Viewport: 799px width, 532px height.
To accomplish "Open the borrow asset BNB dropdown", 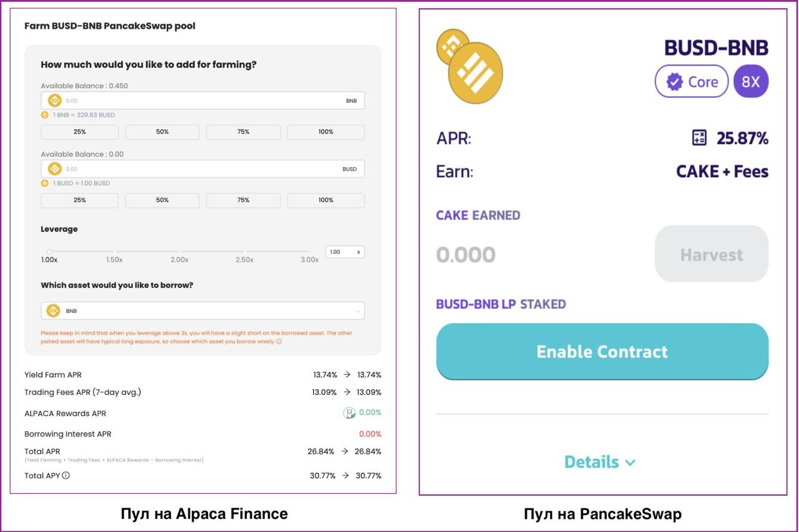I will pos(203,311).
